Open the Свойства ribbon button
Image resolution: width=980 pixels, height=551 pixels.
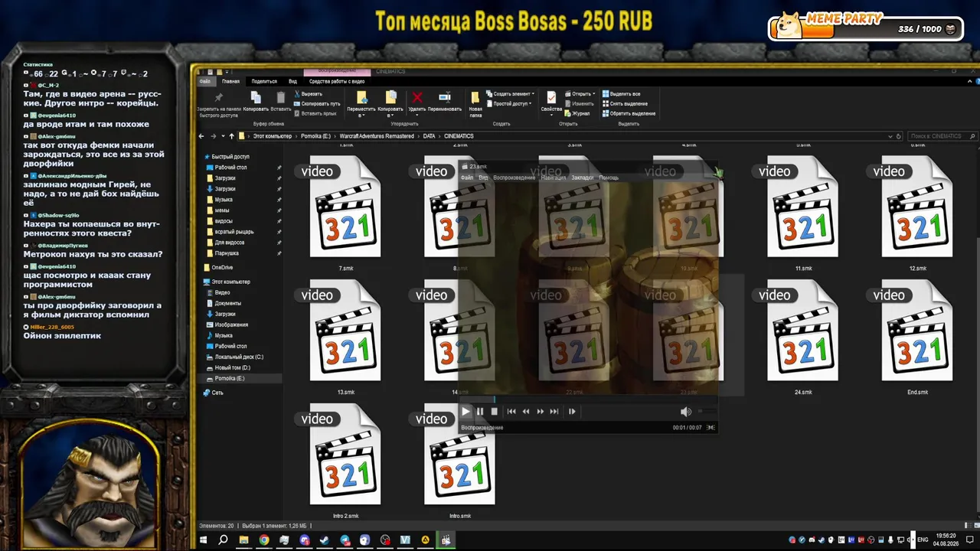tap(551, 102)
